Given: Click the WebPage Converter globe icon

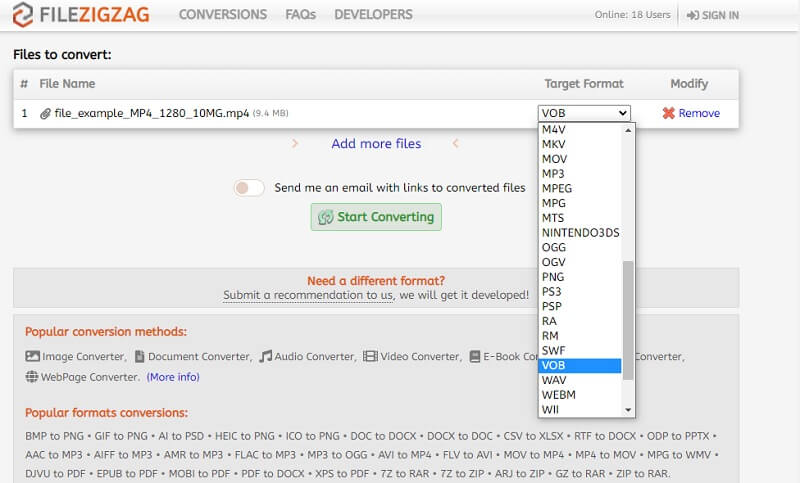Looking at the screenshot, I should point(32,377).
